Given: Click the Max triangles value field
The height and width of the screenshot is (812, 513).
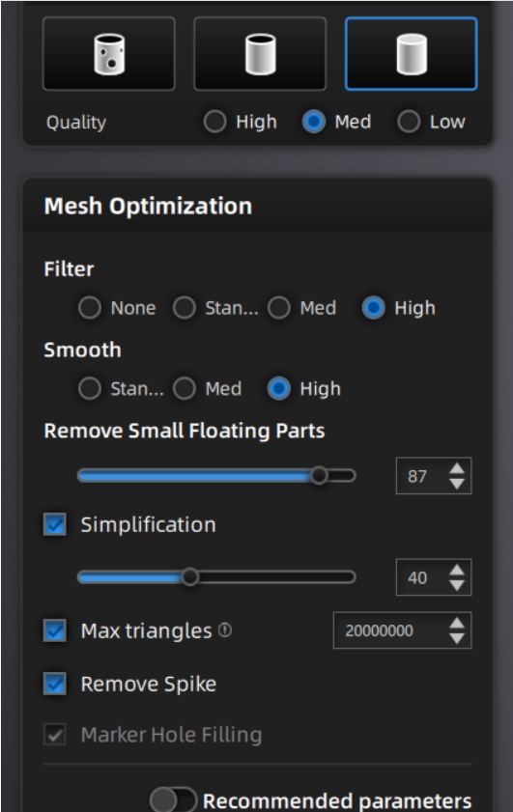Looking at the screenshot, I should pyautogui.click(x=402, y=630).
